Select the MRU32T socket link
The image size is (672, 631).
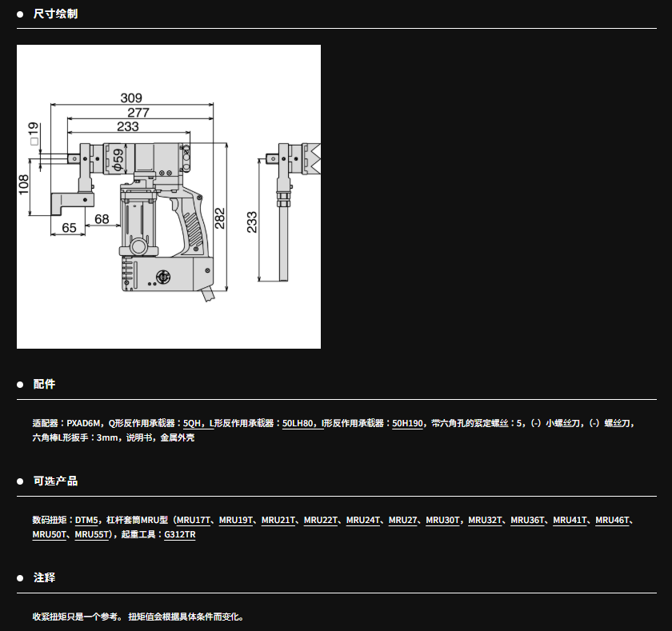[x=486, y=520]
